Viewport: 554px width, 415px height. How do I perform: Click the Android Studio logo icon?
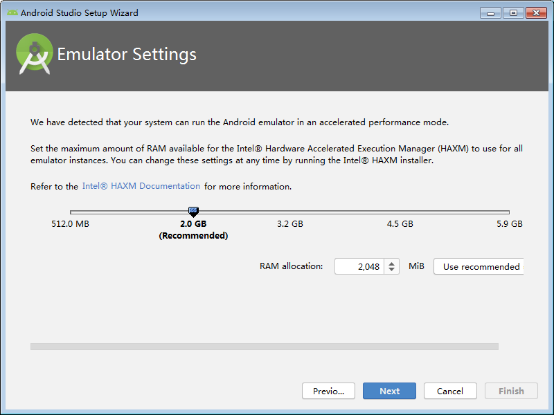tap(35, 54)
